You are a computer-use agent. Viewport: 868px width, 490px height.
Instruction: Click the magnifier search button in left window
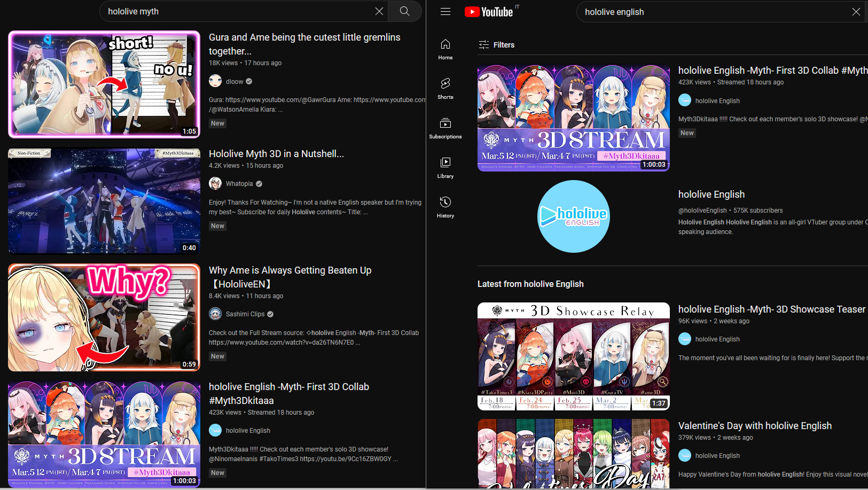405,11
